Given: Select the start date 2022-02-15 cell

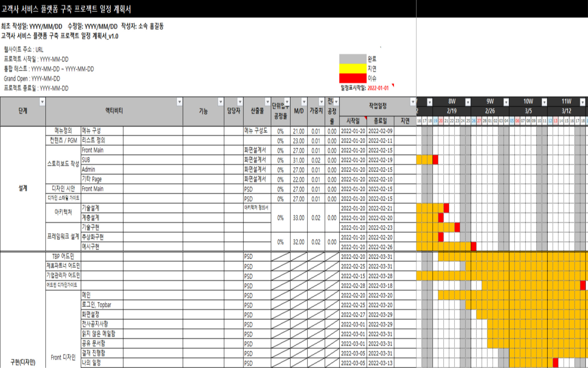Looking at the screenshot, I should click(353, 276).
